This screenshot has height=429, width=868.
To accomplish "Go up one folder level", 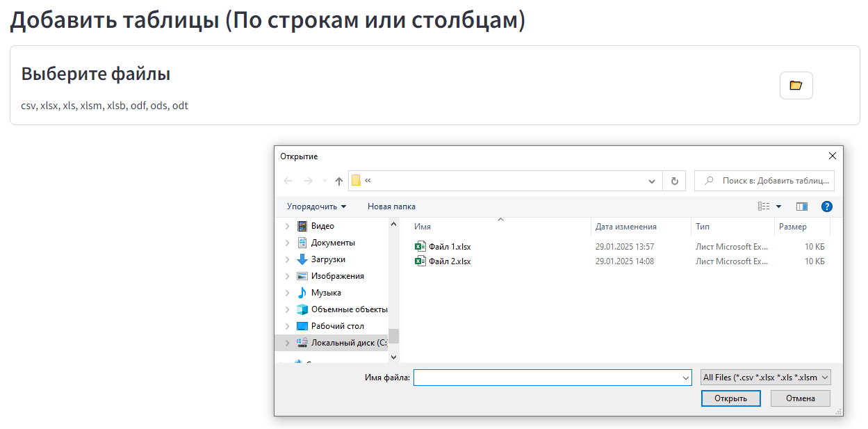I will 339,181.
